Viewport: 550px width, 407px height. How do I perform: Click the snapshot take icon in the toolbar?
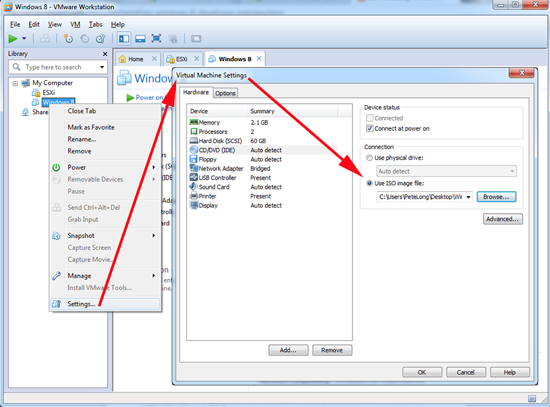click(x=68, y=39)
